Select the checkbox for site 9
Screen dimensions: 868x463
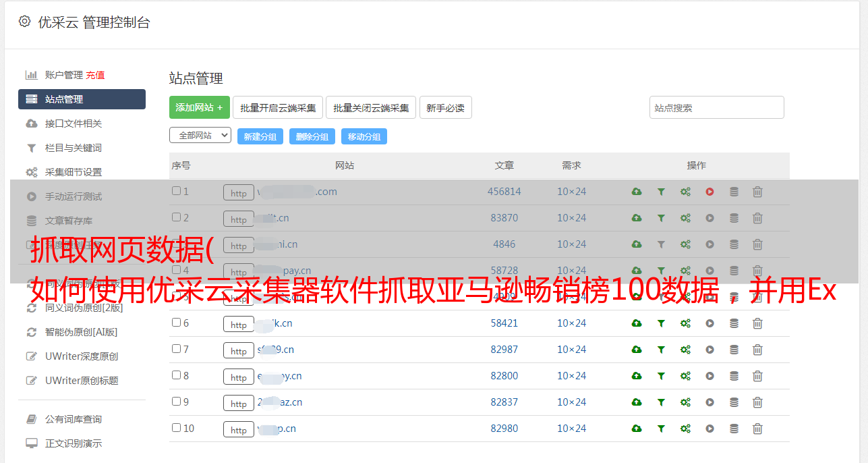point(176,402)
